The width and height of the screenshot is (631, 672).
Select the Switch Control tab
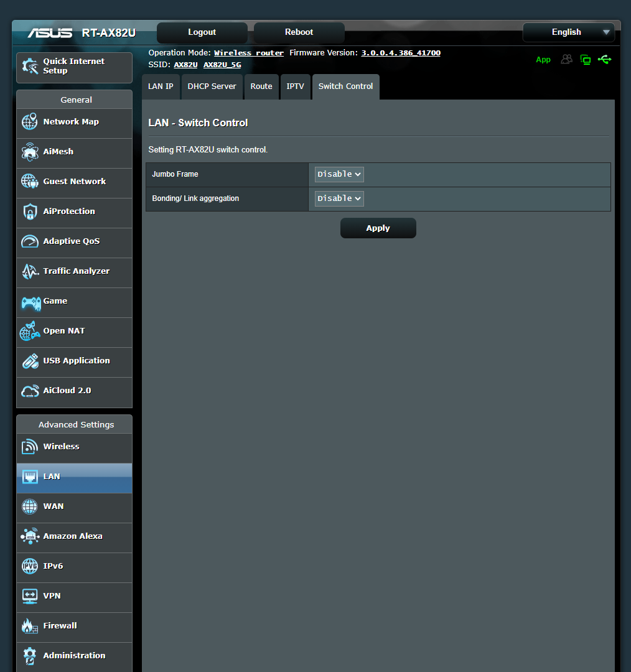(x=345, y=86)
